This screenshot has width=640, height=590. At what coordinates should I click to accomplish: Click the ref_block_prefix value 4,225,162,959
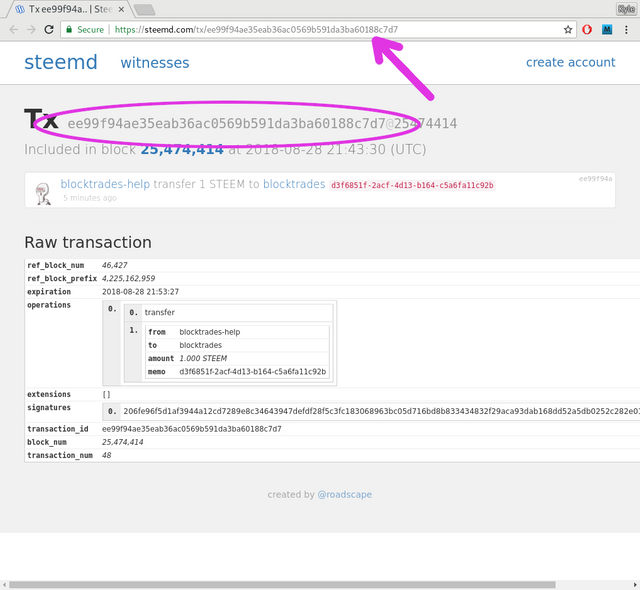pos(129,278)
